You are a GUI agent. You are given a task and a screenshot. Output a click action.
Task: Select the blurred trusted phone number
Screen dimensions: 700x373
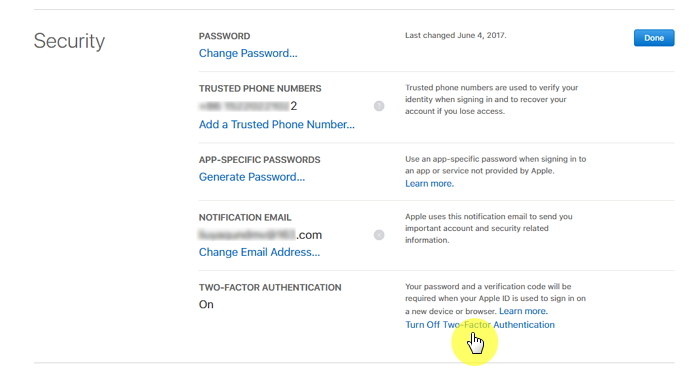[x=248, y=106]
